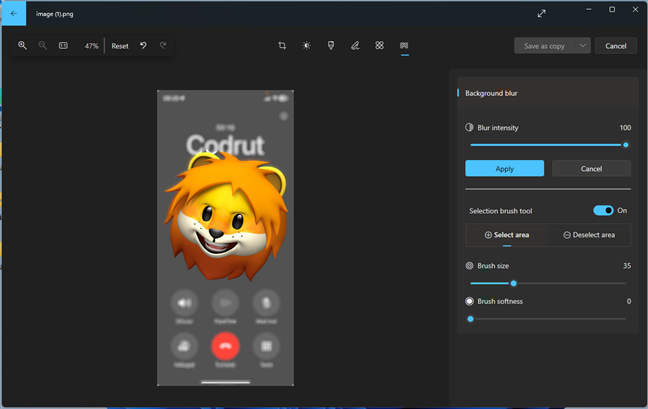The height and width of the screenshot is (409, 648).
Task: Apply the background blur
Action: (505, 169)
